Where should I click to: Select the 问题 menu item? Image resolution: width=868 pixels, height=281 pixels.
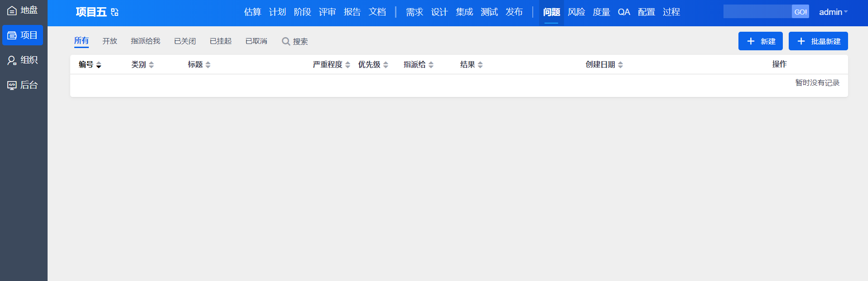point(551,12)
